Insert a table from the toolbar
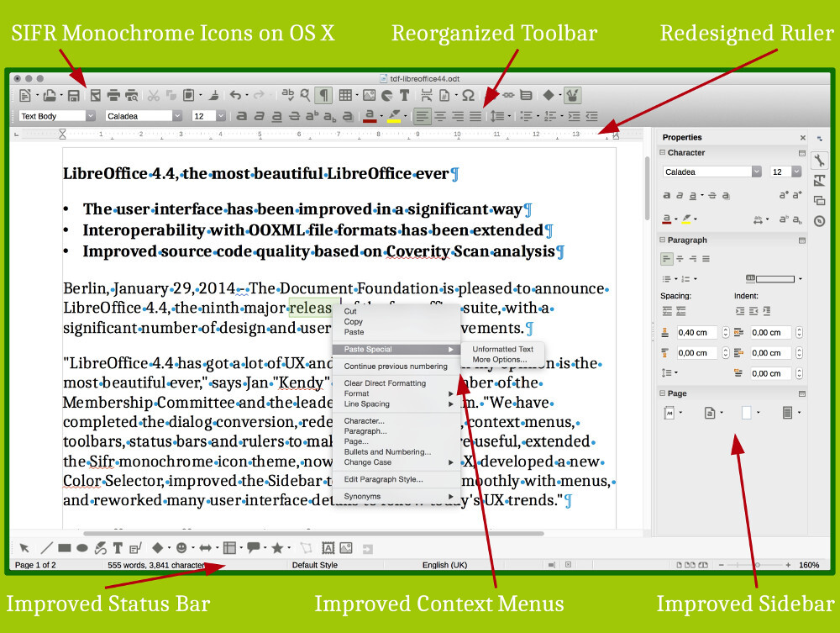 [345, 94]
